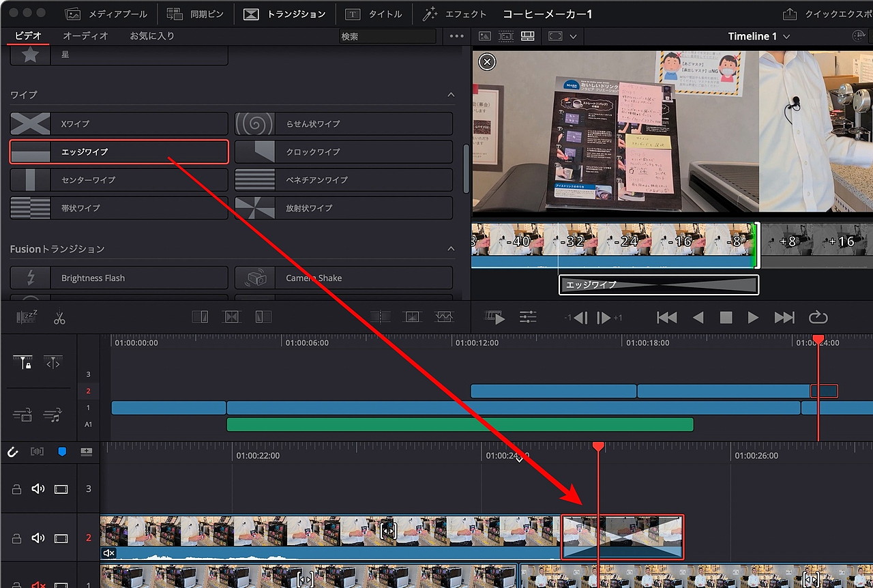This screenshot has width=873, height=588.
Task: Click the safe area frame icon
Action: (x=555, y=36)
